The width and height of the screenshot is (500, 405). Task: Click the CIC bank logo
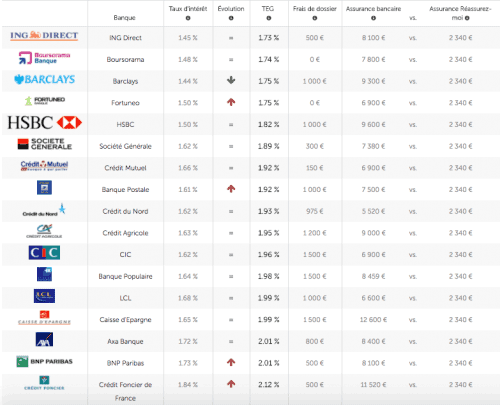[x=44, y=253]
